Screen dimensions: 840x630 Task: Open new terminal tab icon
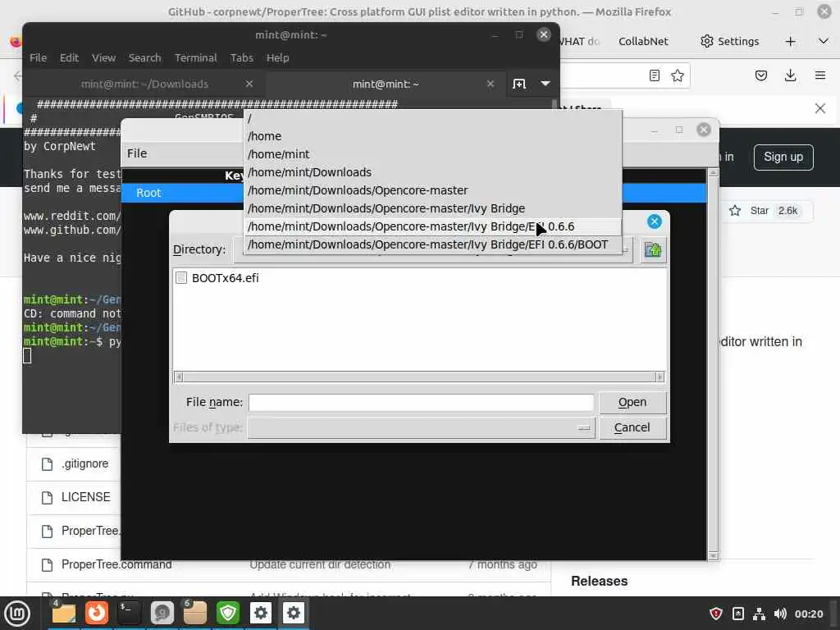coord(519,84)
